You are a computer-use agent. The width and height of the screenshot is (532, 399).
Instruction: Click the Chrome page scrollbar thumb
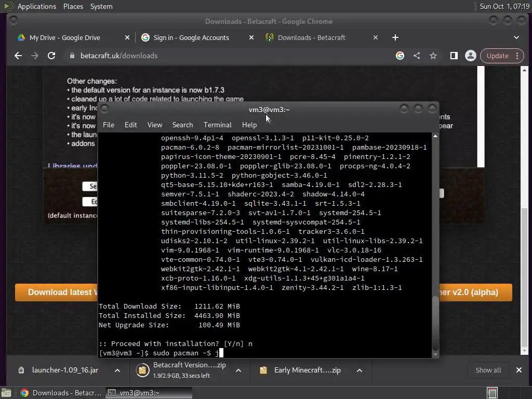coord(525,276)
